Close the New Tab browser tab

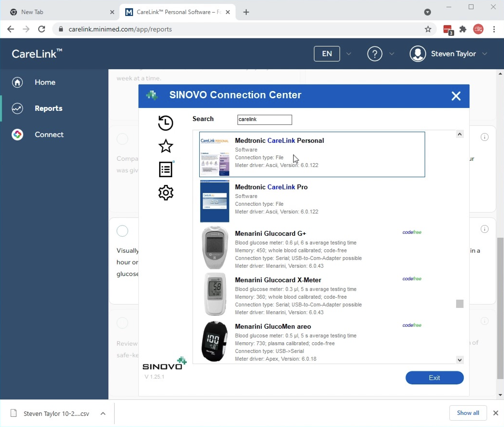pyautogui.click(x=112, y=12)
